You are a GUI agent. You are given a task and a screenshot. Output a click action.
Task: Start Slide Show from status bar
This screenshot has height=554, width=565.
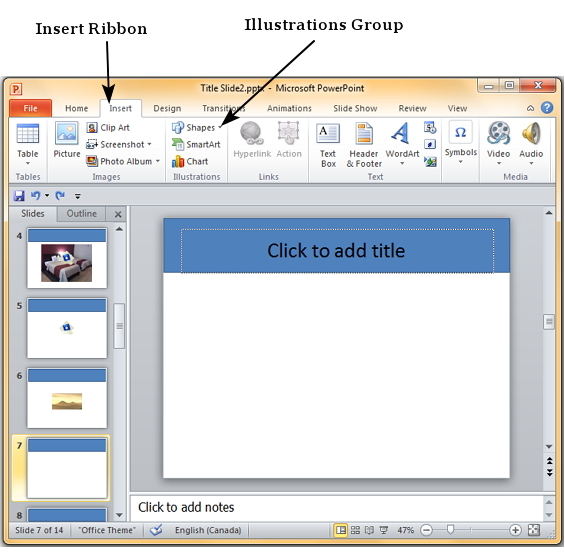pyautogui.click(x=384, y=530)
